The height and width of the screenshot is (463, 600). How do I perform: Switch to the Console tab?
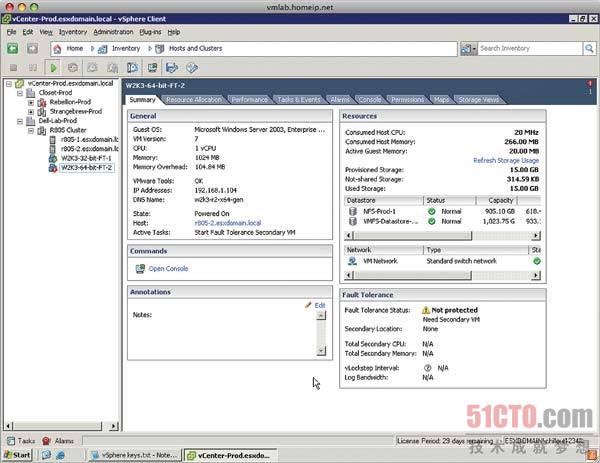point(370,99)
